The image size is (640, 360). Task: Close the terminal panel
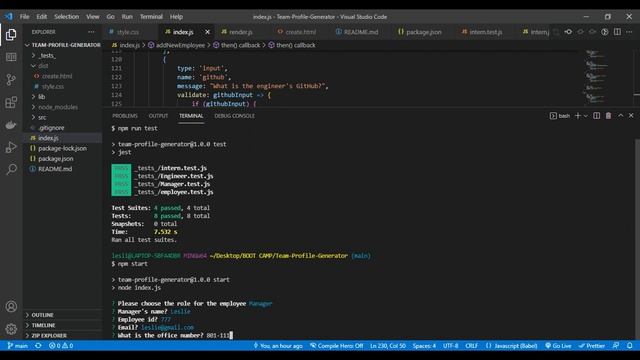click(631, 116)
